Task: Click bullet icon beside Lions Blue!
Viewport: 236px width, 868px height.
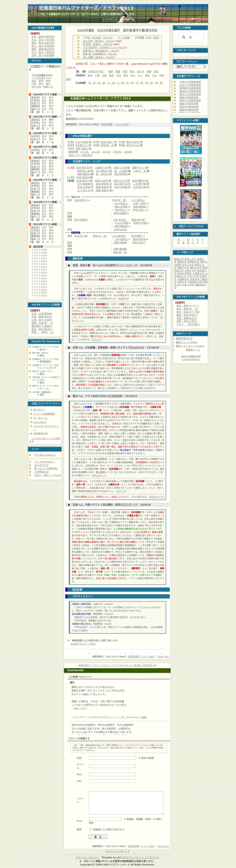Action: (x=31, y=422)
